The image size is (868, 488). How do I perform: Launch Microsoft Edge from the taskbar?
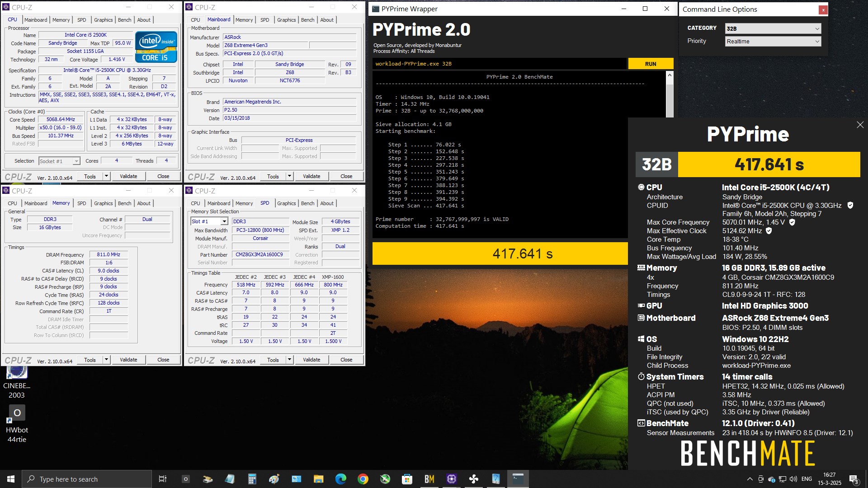click(340, 479)
